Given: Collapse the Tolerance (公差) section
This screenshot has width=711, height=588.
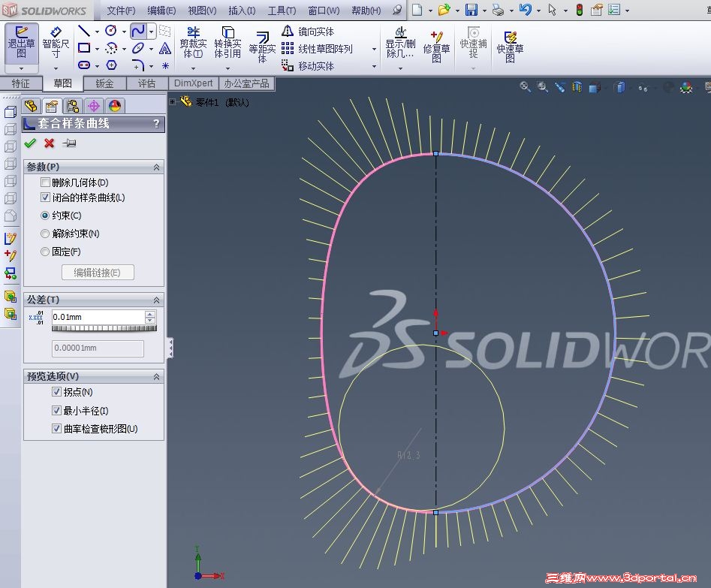Looking at the screenshot, I should coord(156,300).
